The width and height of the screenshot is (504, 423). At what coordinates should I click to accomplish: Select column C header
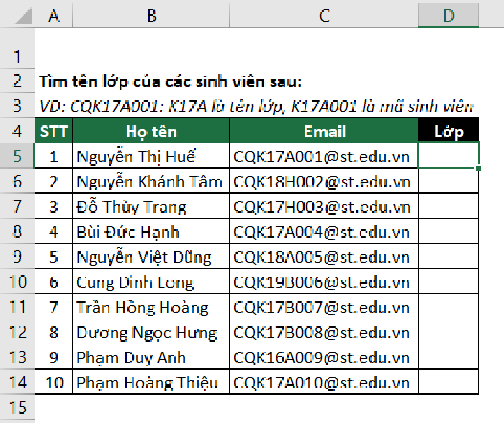point(324,15)
